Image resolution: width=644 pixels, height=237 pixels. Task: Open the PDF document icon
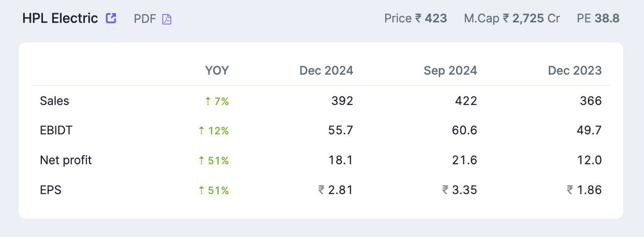click(167, 19)
